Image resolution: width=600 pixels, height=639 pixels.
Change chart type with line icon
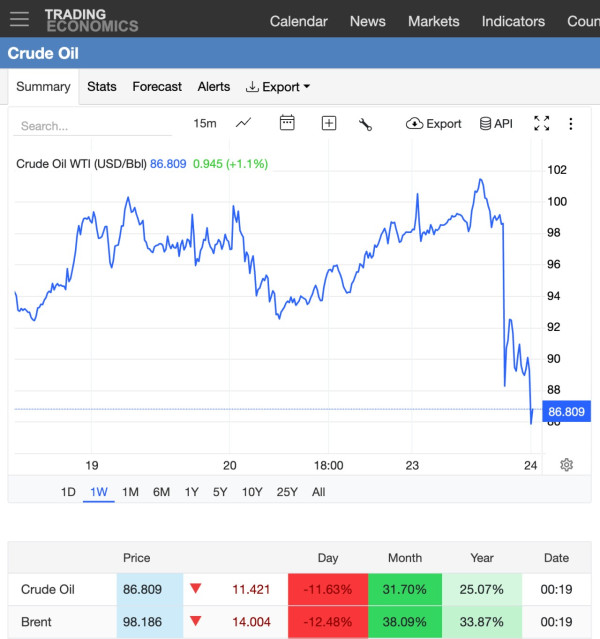[243, 123]
